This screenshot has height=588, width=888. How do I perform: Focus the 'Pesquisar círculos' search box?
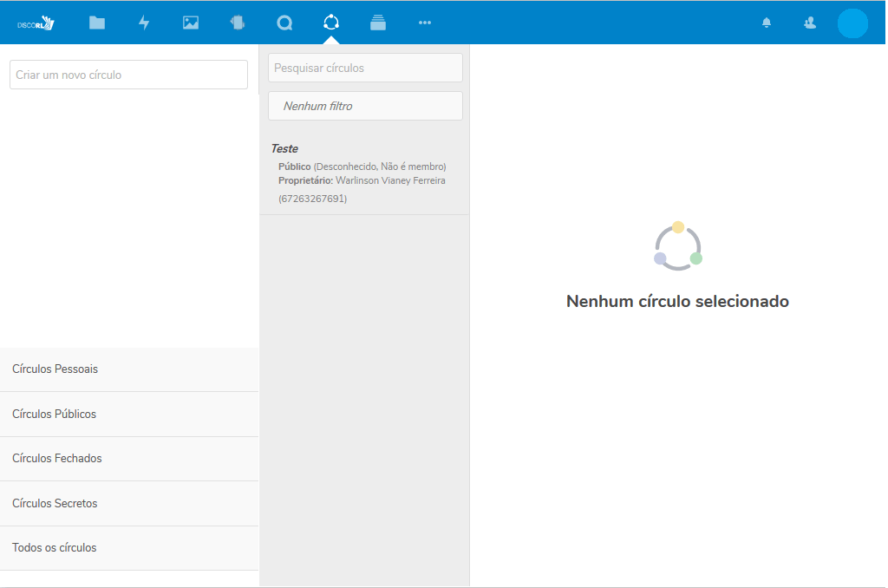(365, 68)
